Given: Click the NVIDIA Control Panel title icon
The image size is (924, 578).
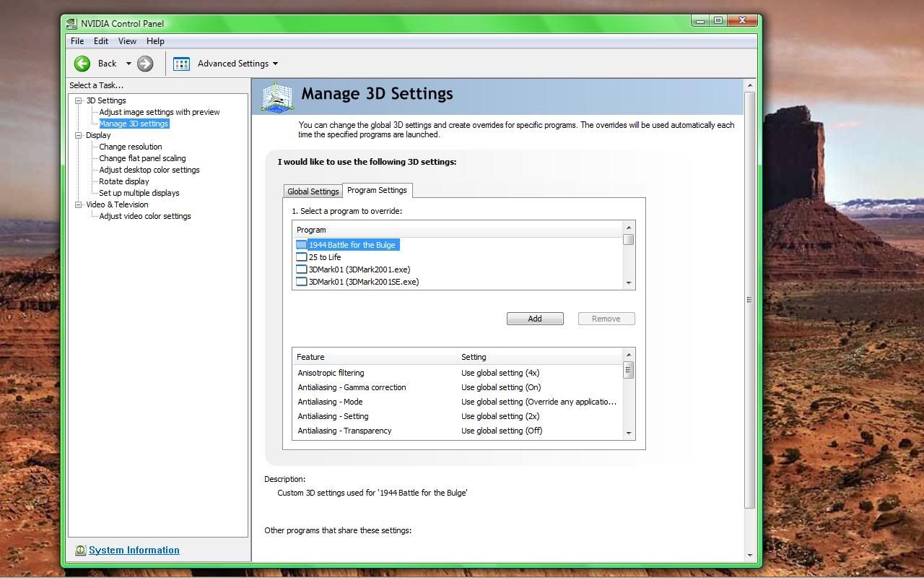Looking at the screenshot, I should tap(71, 23).
